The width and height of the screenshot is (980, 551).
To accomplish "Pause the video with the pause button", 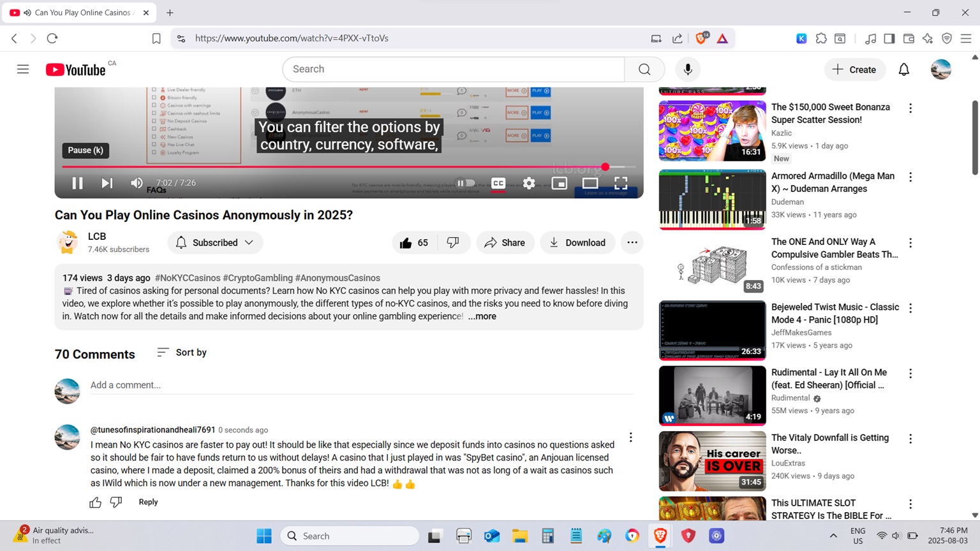I will [x=77, y=183].
